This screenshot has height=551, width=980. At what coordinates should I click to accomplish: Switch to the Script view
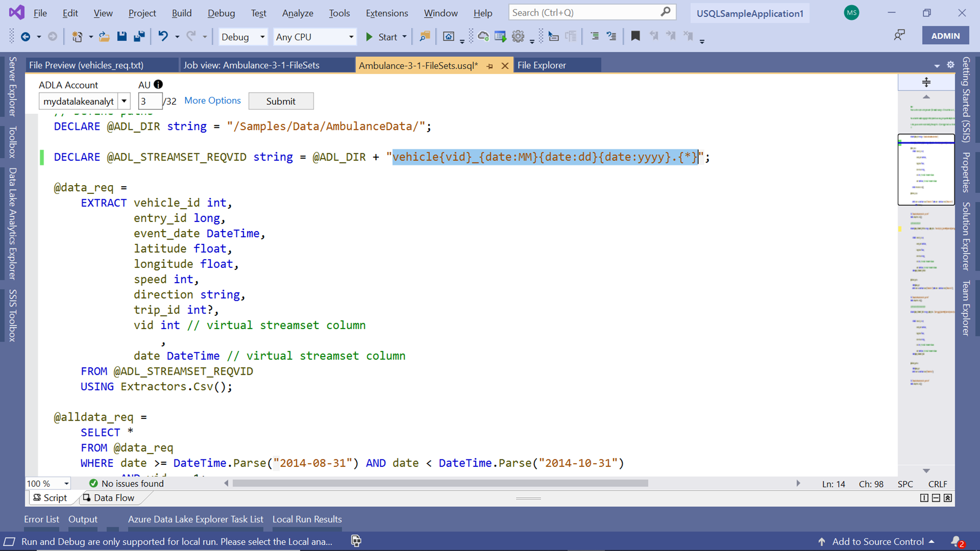[50, 498]
